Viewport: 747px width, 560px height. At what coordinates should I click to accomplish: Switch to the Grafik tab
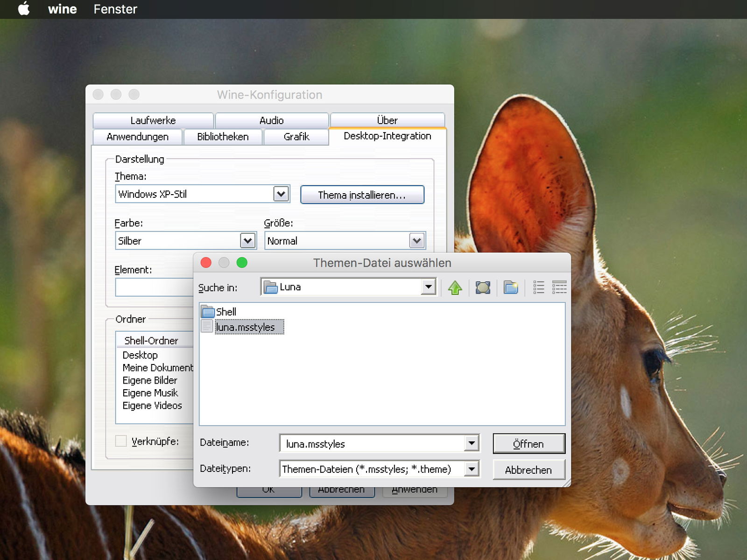tap(296, 137)
